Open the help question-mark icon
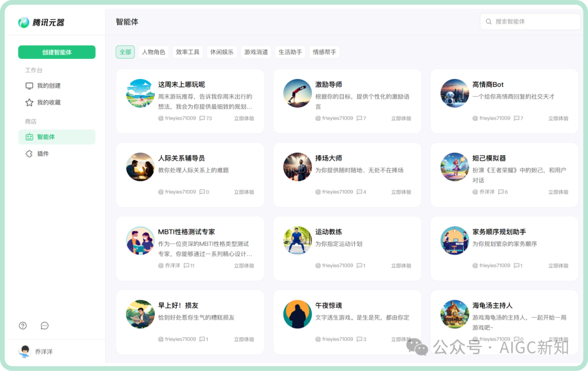Screen dimensions: 588x371 click(x=22, y=325)
